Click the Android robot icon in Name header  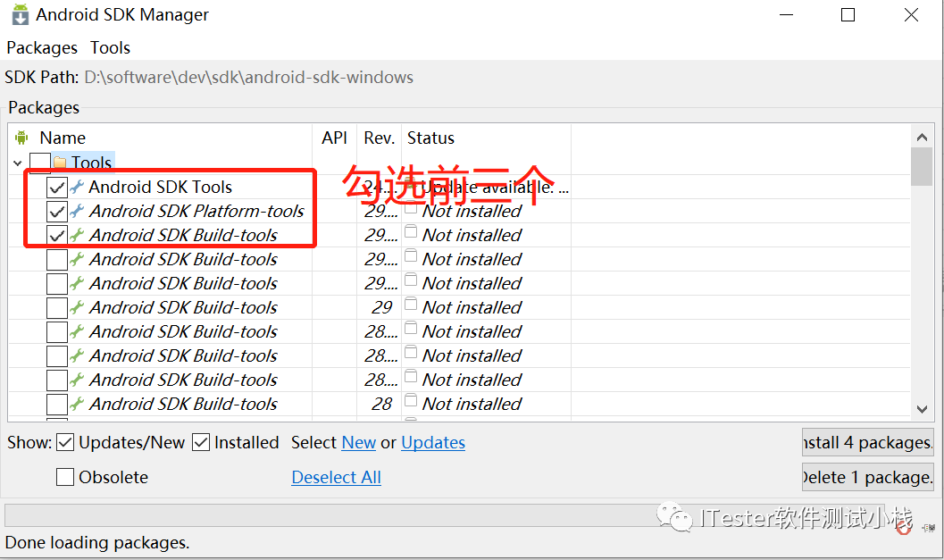coord(21,138)
